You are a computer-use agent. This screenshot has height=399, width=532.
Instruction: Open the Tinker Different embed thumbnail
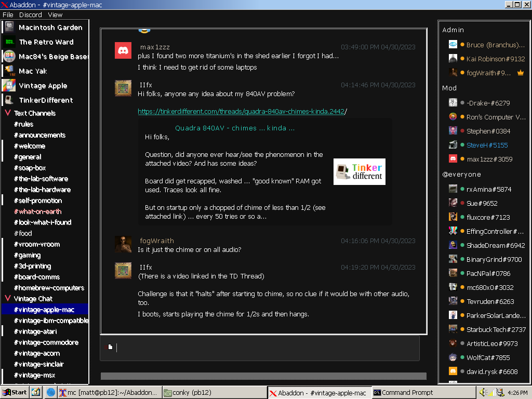[360, 171]
